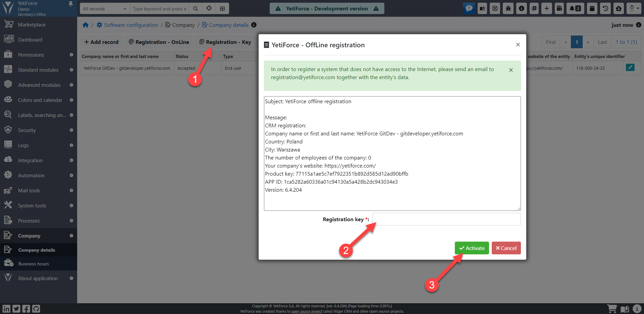This screenshot has width=644, height=314.
Task: Open Marketplace in sidebar
Action: coord(39,25)
